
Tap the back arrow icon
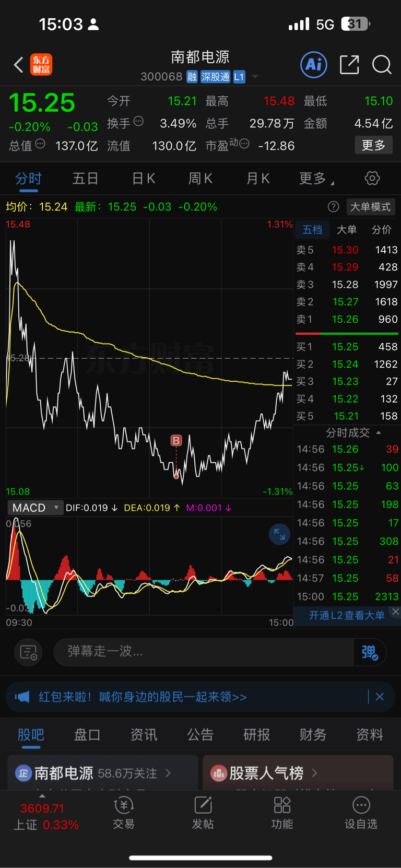[x=19, y=65]
